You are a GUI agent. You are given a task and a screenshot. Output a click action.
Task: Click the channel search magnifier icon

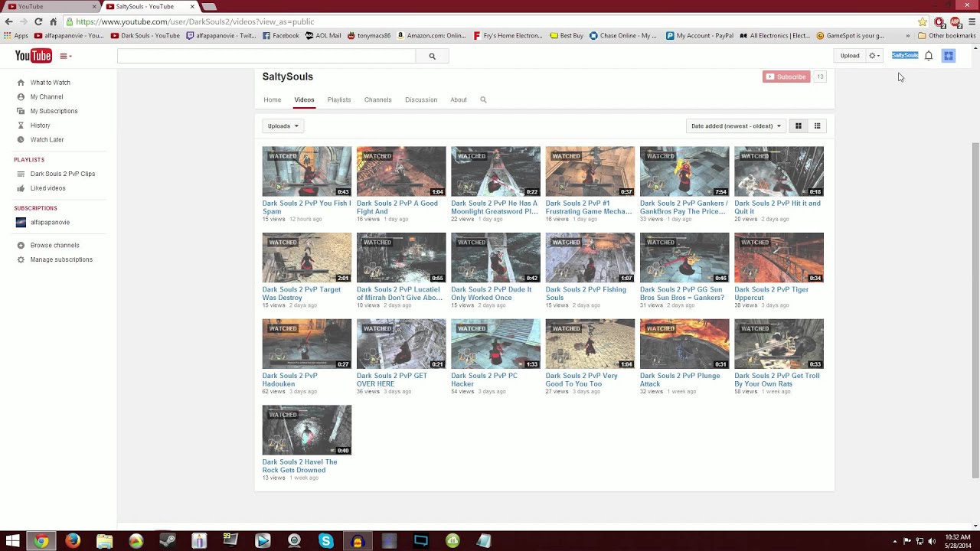(483, 99)
